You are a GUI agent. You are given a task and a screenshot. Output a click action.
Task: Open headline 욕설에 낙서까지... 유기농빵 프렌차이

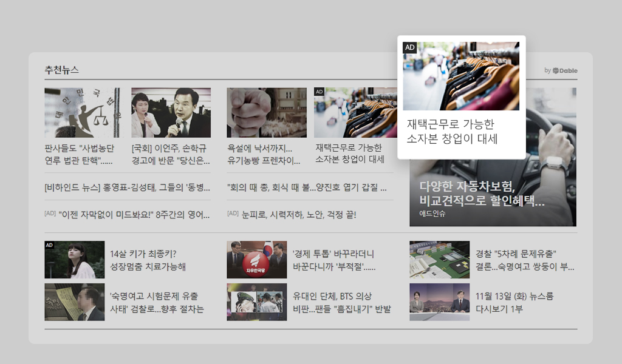(x=264, y=154)
